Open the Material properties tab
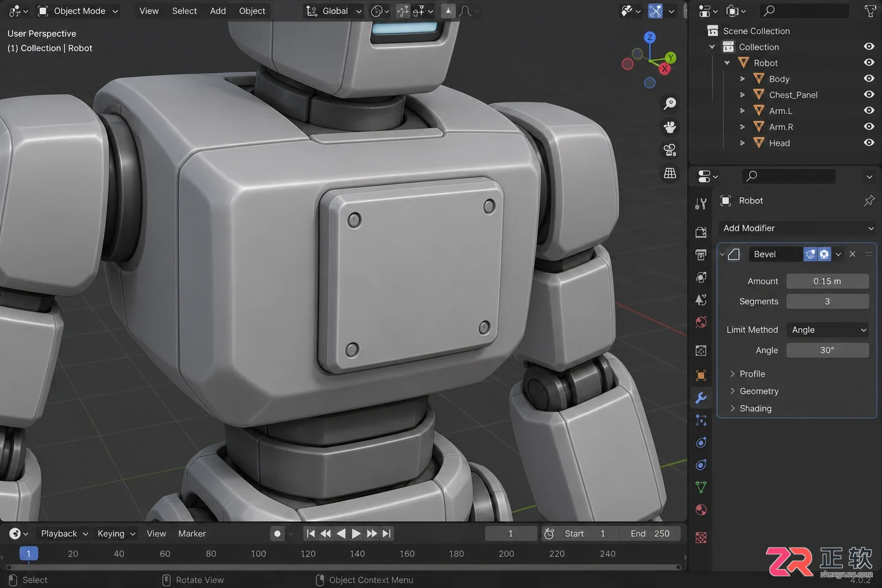This screenshot has height=588, width=882. tap(701, 510)
